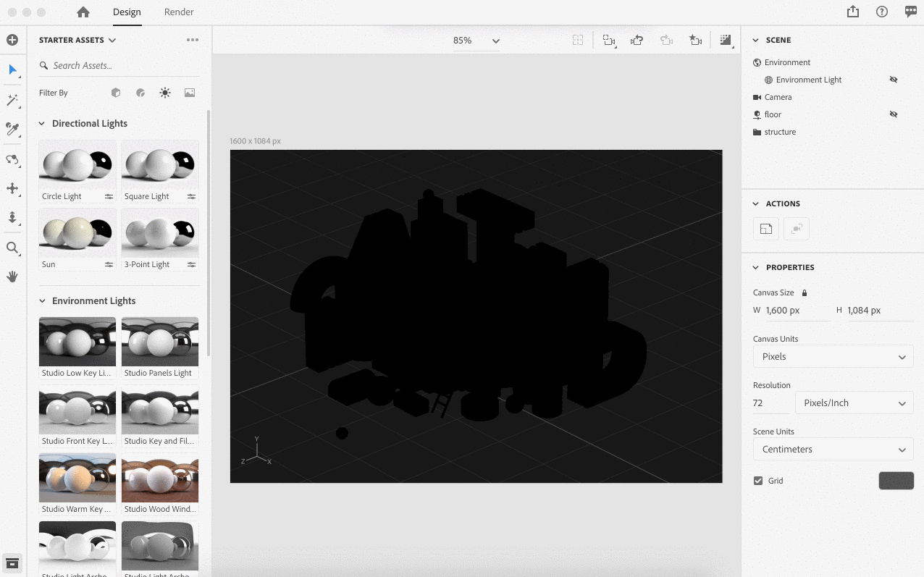This screenshot has height=577, width=924.
Task: Click the camera-in-brackets action button under Actions
Action: click(x=797, y=229)
